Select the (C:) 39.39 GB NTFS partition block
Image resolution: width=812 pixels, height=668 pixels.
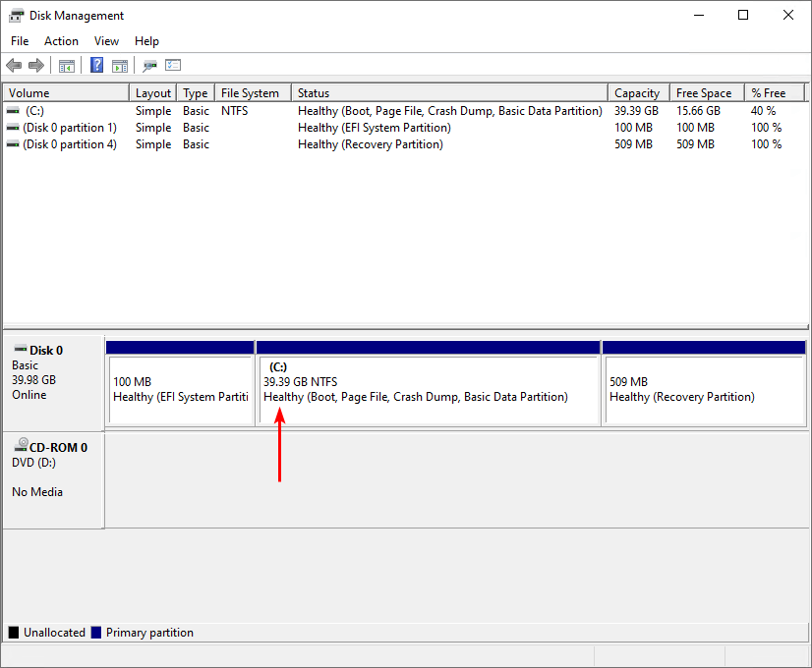(x=429, y=383)
